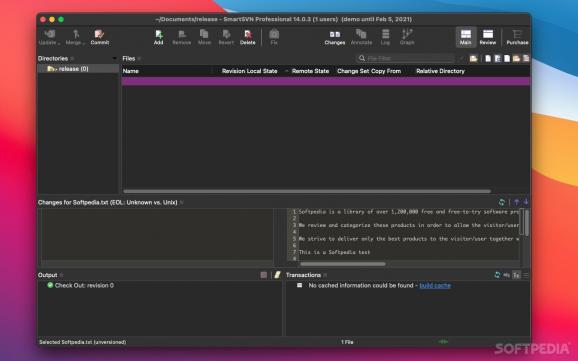
Task: Open the Directories panel dropdown arrow
Action: [114, 58]
